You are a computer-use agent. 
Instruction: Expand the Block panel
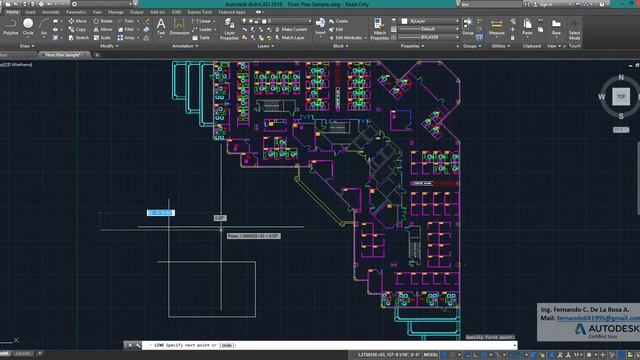[x=340, y=46]
